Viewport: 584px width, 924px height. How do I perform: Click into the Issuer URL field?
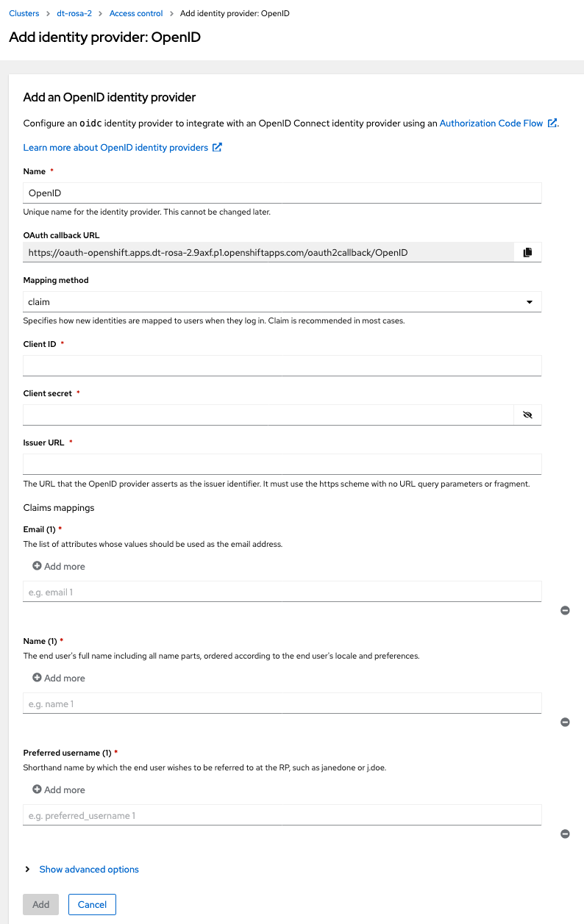[282, 464]
